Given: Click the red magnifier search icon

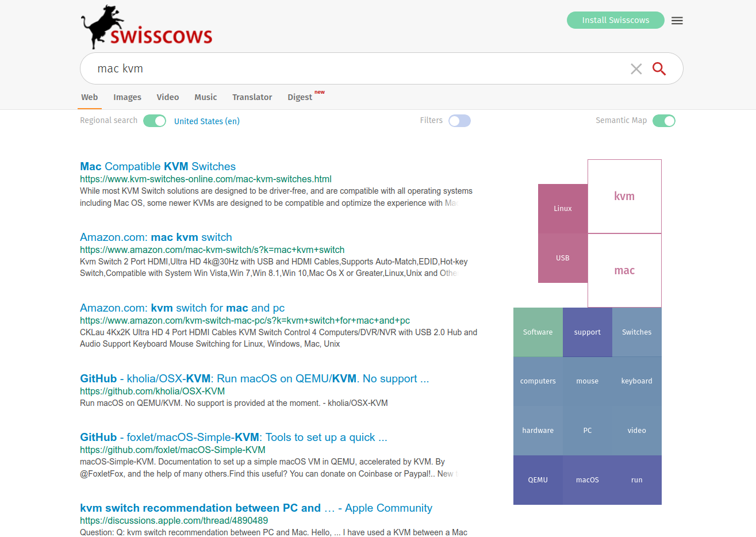Looking at the screenshot, I should pyautogui.click(x=659, y=69).
